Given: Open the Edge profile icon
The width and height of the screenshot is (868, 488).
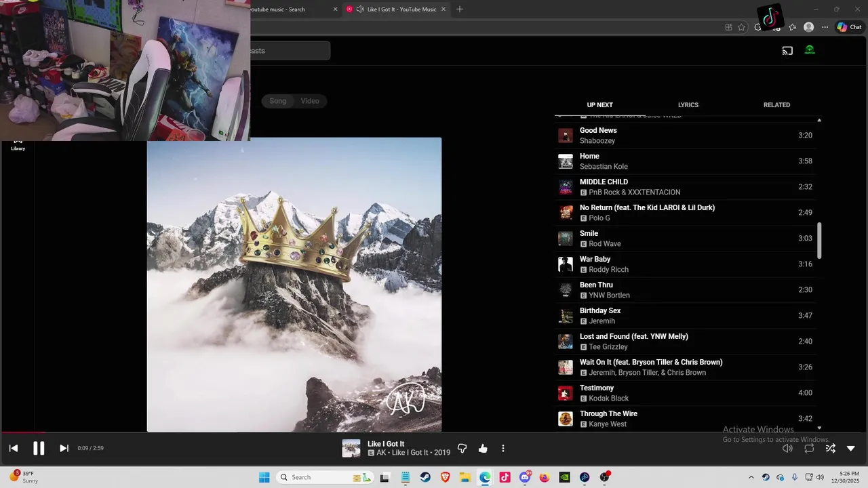Looking at the screenshot, I should click(808, 27).
